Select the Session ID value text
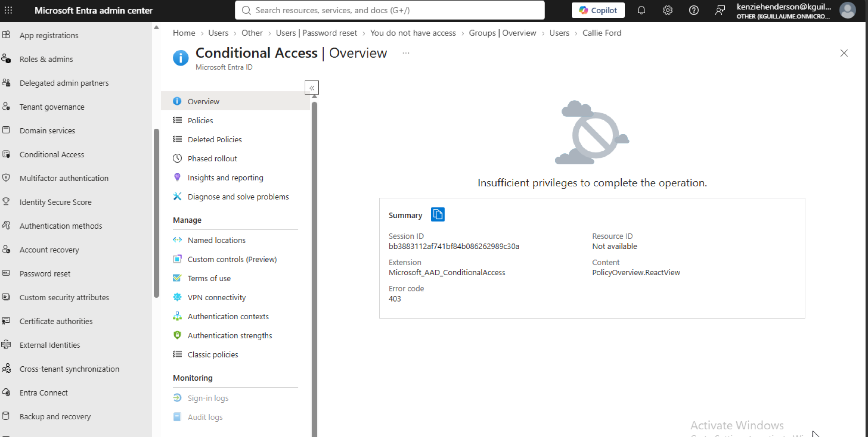 453,246
